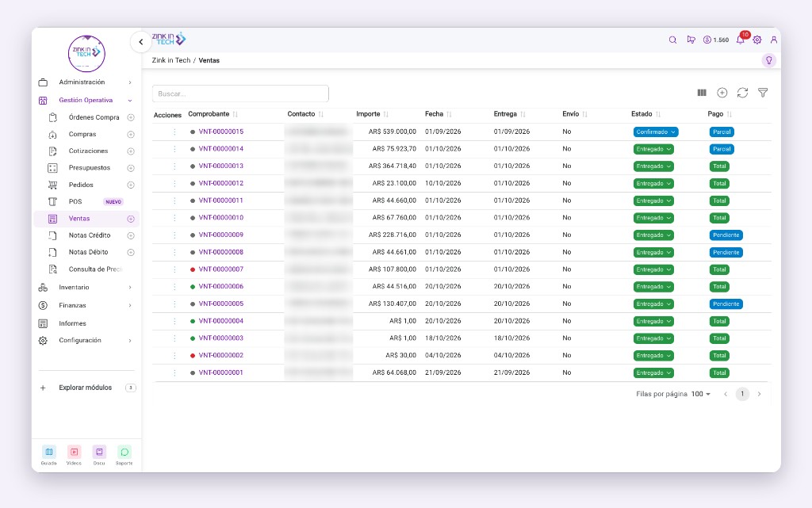Open the column selector icon
This screenshot has height=508, width=812.
(x=702, y=93)
